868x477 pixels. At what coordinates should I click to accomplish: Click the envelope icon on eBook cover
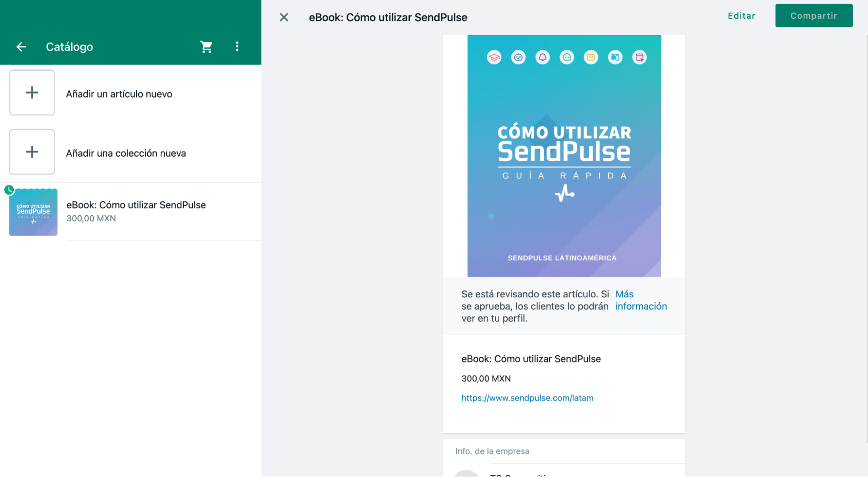coord(591,57)
